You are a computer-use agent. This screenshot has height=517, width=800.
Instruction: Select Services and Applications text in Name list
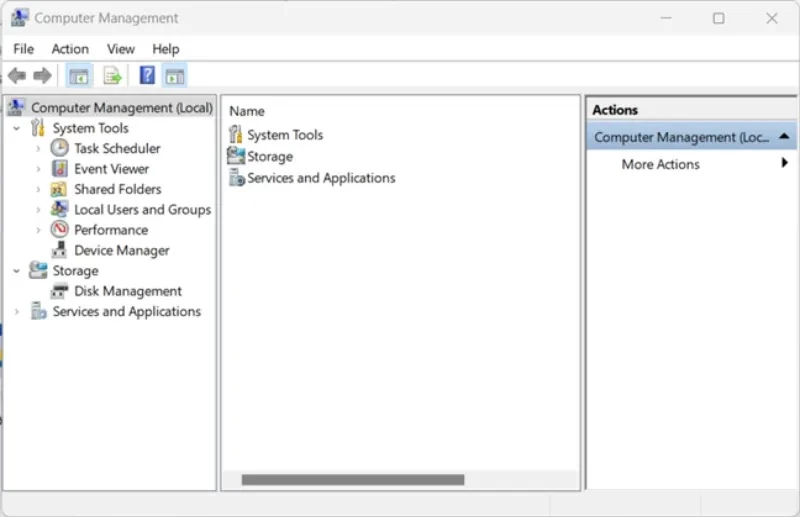coord(321,178)
